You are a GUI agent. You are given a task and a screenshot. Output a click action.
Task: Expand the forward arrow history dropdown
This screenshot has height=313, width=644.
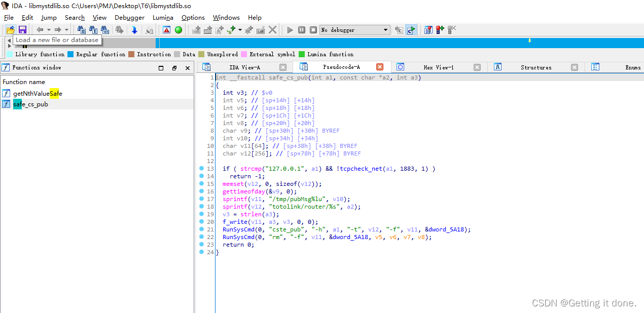coord(66,30)
